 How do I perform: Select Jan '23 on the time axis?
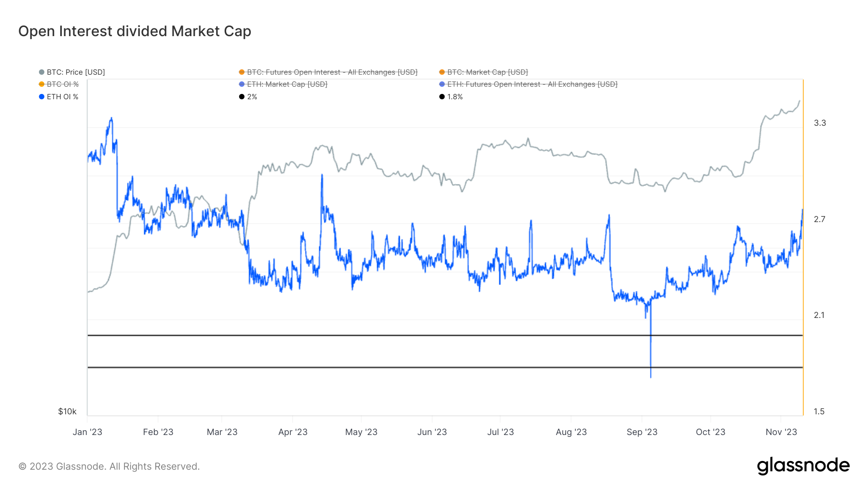pos(87,432)
